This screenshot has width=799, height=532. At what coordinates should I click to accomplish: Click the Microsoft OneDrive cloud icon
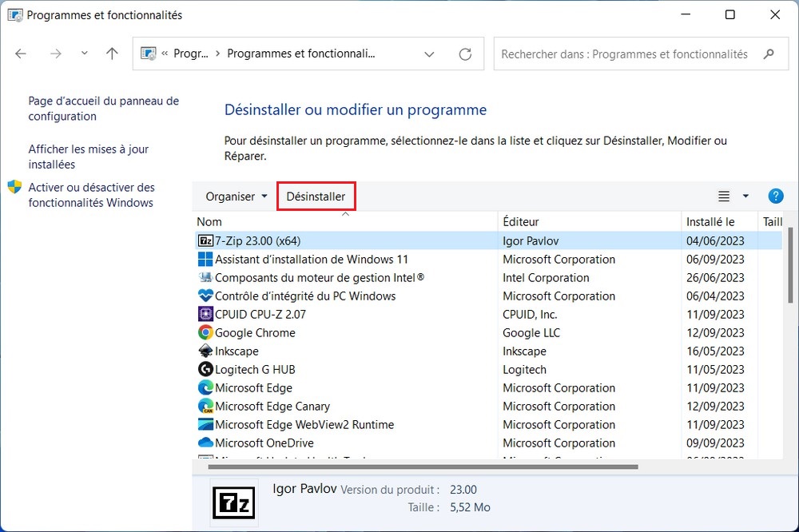[x=205, y=443]
